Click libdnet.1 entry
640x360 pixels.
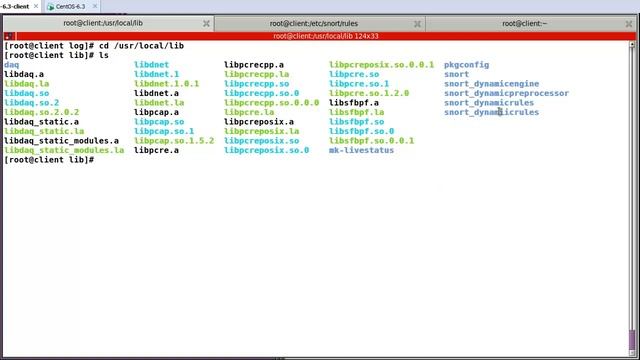click(x=156, y=74)
